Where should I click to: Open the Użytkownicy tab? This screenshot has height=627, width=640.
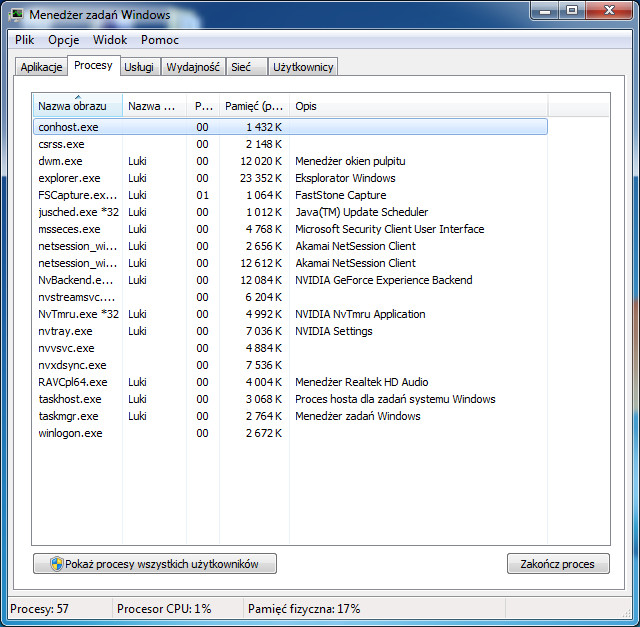point(303,67)
